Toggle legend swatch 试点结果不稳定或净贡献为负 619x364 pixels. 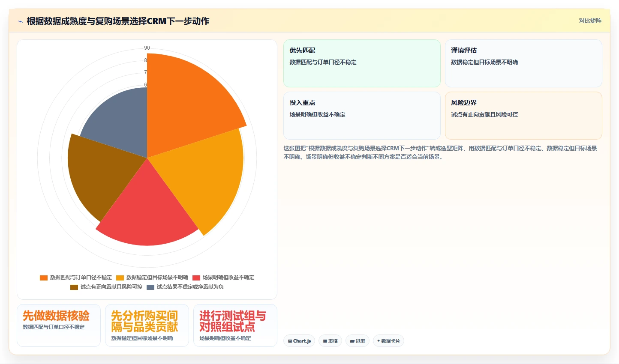(150, 287)
